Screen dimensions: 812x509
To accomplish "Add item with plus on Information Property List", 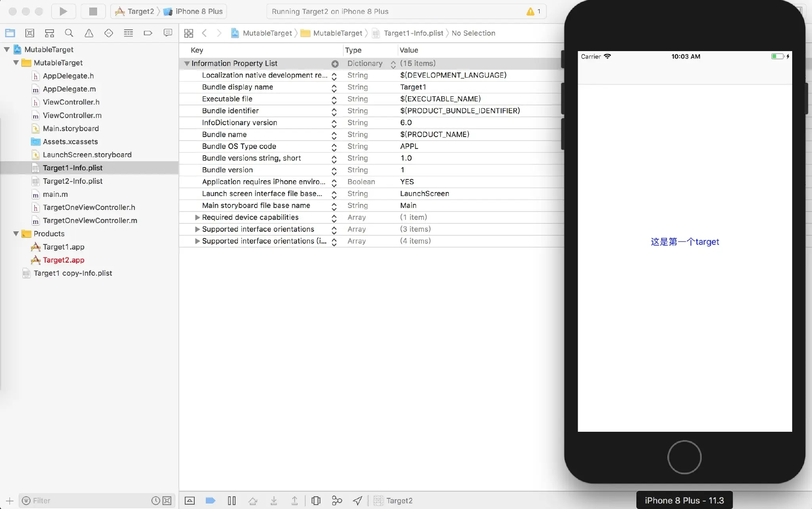I will tap(335, 64).
